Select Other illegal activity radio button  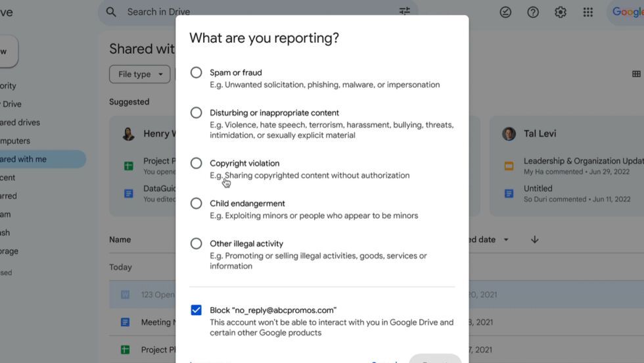click(x=196, y=244)
